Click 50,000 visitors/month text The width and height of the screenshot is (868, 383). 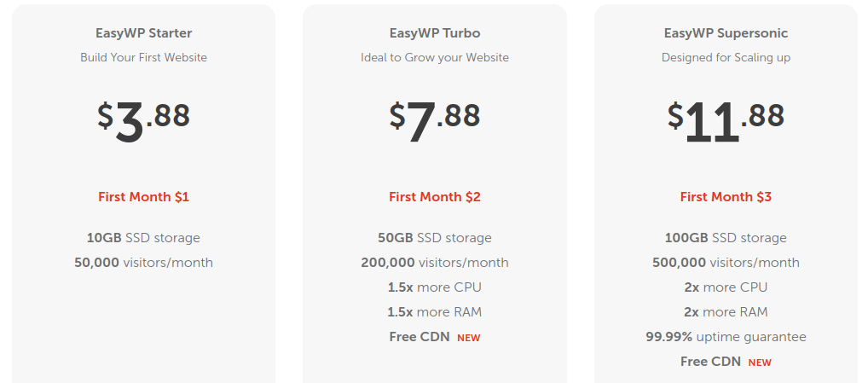pos(143,263)
